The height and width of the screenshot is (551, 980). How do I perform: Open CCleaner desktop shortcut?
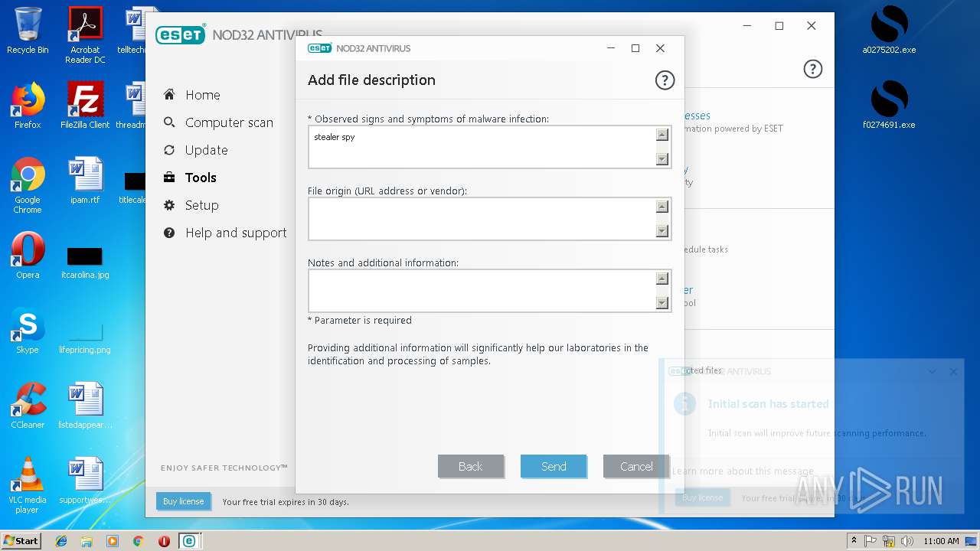click(28, 405)
